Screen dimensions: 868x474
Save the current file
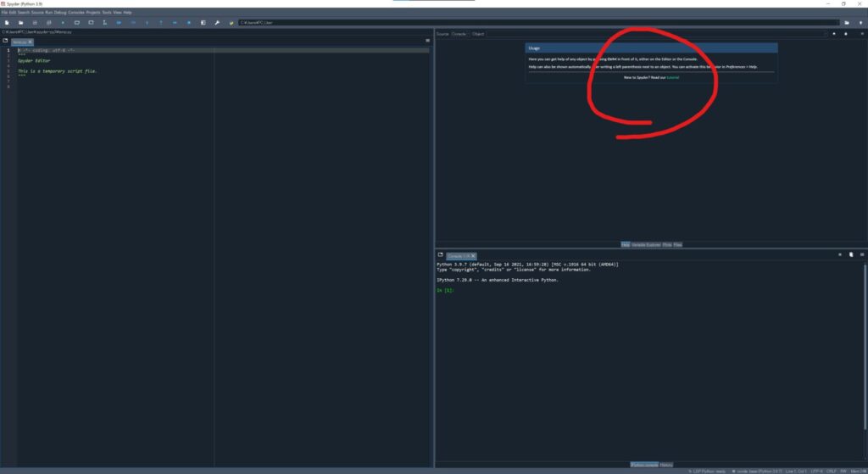tap(34, 23)
